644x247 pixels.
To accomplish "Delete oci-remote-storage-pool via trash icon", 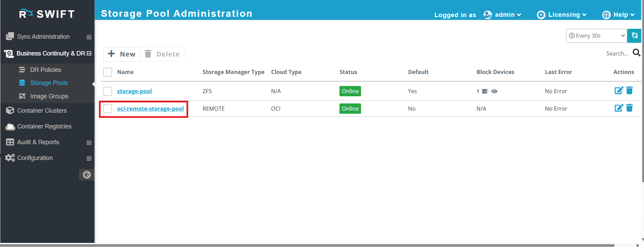I will 629,108.
